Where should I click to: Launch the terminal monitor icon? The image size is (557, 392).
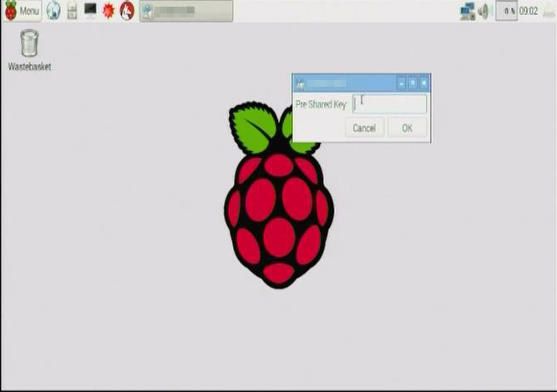[x=90, y=10]
